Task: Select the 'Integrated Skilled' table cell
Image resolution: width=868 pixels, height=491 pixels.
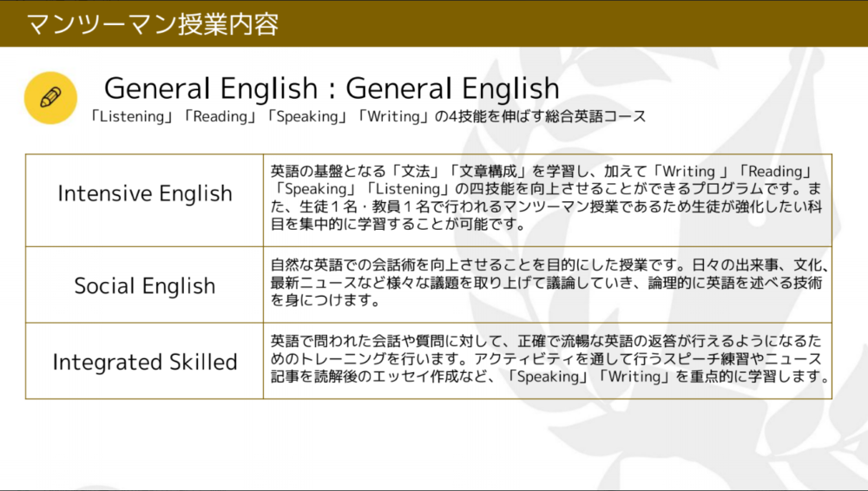Action: tap(144, 361)
